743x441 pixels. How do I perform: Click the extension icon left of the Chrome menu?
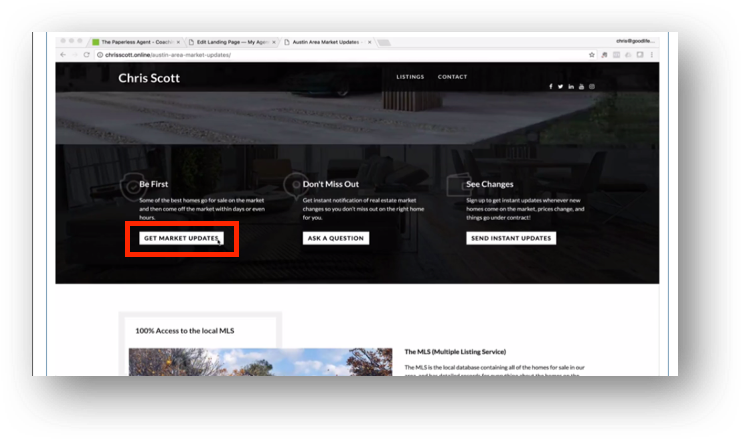(x=640, y=55)
